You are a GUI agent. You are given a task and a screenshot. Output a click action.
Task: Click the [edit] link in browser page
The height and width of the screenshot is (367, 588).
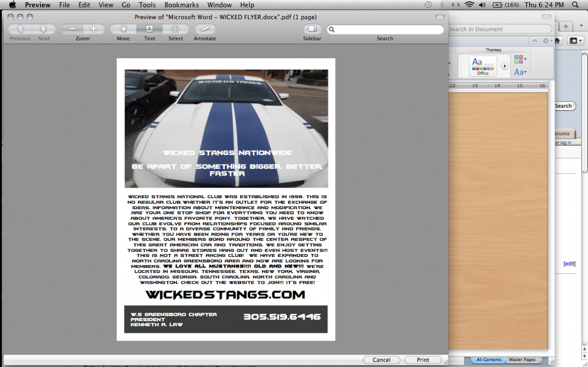pyautogui.click(x=569, y=264)
